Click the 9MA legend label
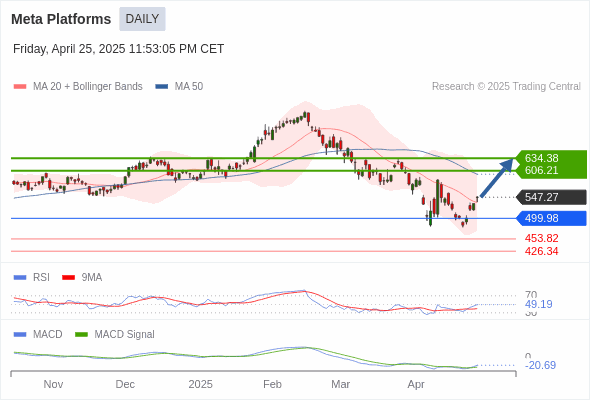The height and width of the screenshot is (400, 590). [92, 278]
